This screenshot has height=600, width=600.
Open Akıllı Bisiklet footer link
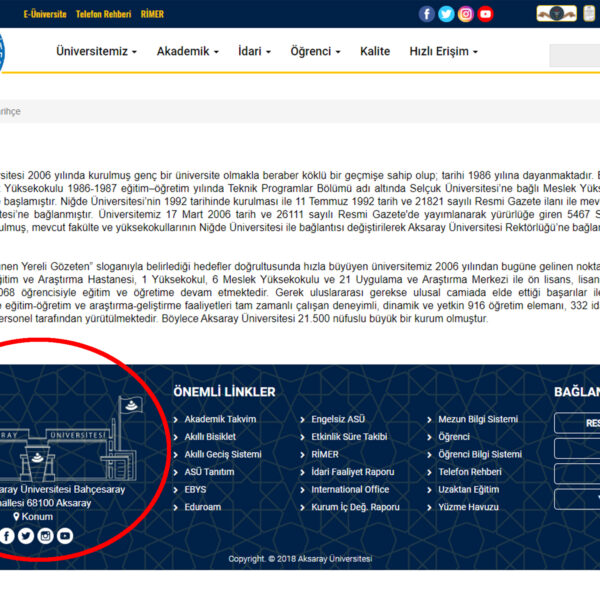click(210, 437)
